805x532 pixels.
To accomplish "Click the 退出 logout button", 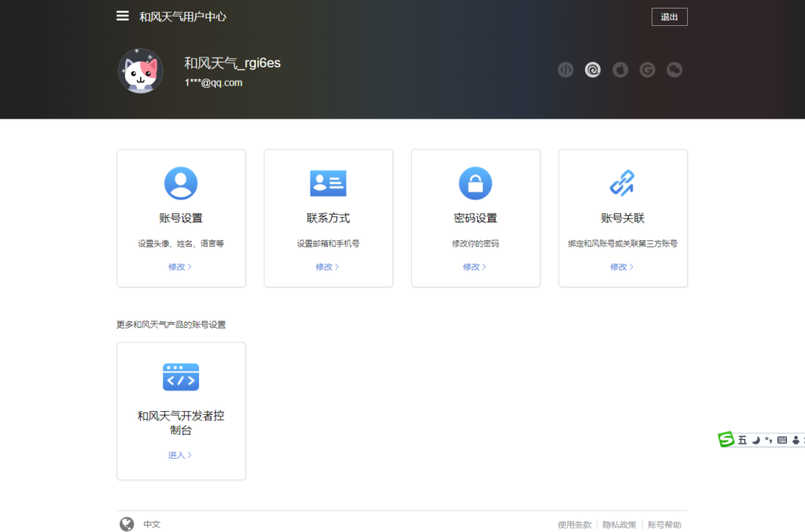I will tap(669, 17).
